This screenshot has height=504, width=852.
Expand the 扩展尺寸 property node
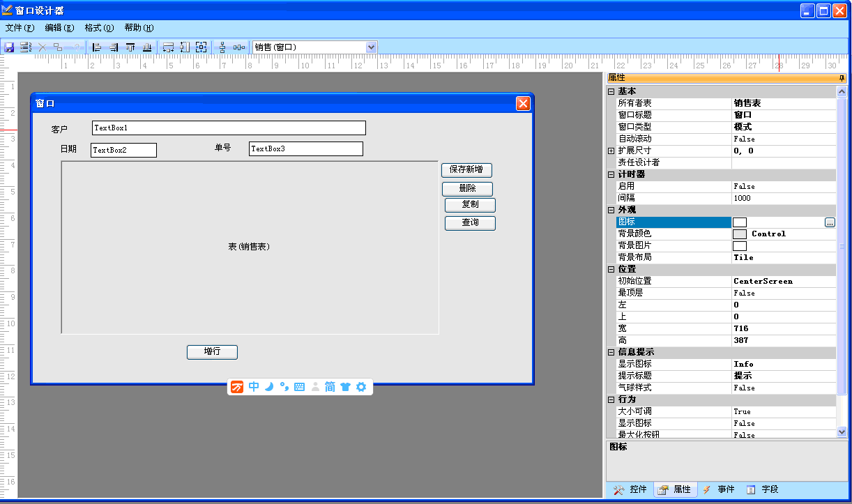[x=611, y=151]
